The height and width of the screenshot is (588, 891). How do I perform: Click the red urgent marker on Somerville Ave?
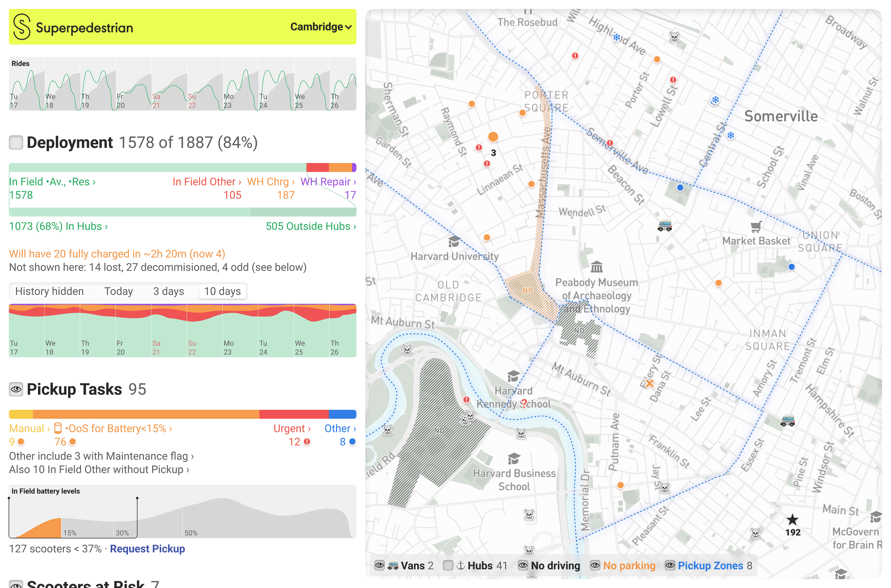point(610,143)
